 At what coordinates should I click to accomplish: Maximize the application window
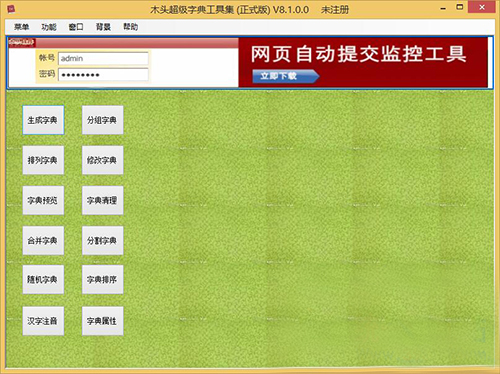pyautogui.click(x=460, y=7)
